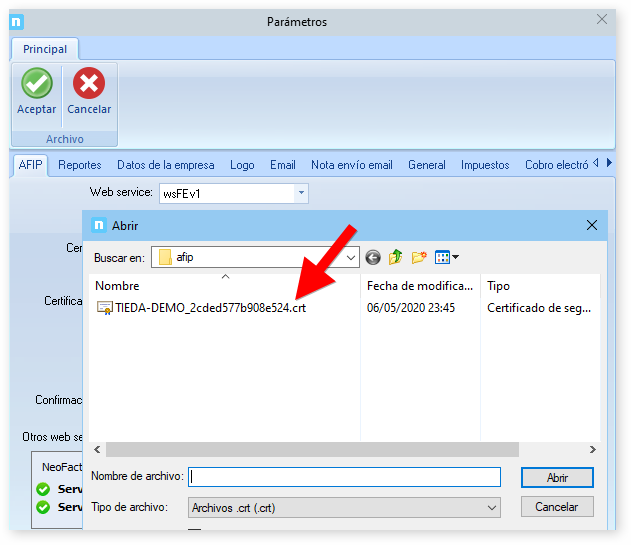Go up one folder level

(396, 258)
